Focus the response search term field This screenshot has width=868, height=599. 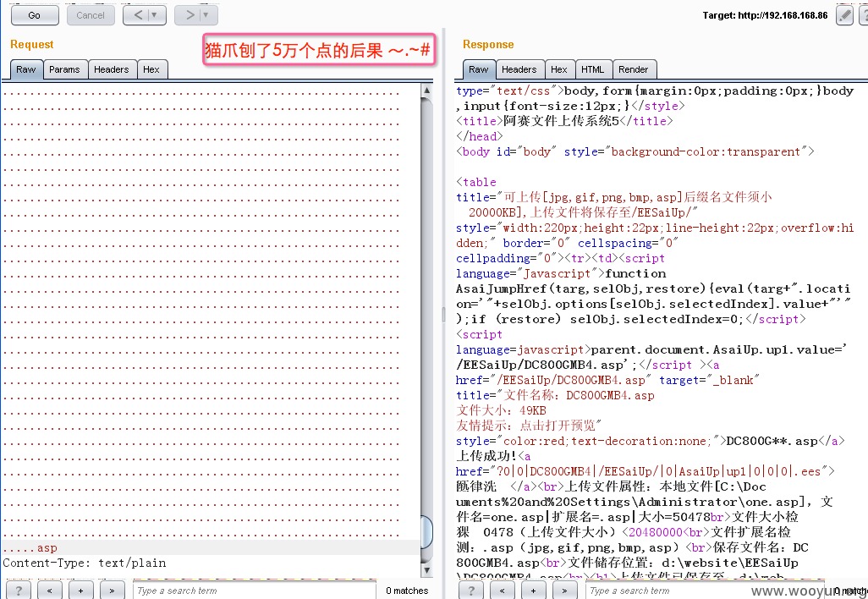point(706,591)
